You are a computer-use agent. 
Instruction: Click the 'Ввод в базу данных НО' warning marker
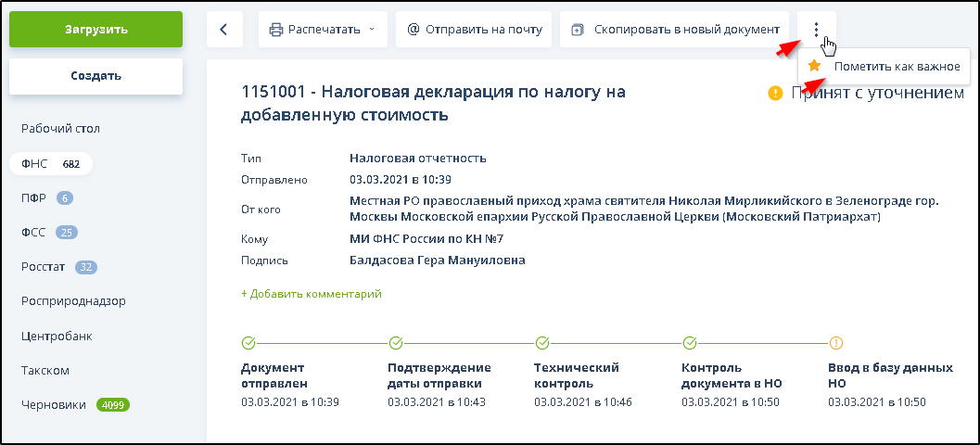point(835,343)
